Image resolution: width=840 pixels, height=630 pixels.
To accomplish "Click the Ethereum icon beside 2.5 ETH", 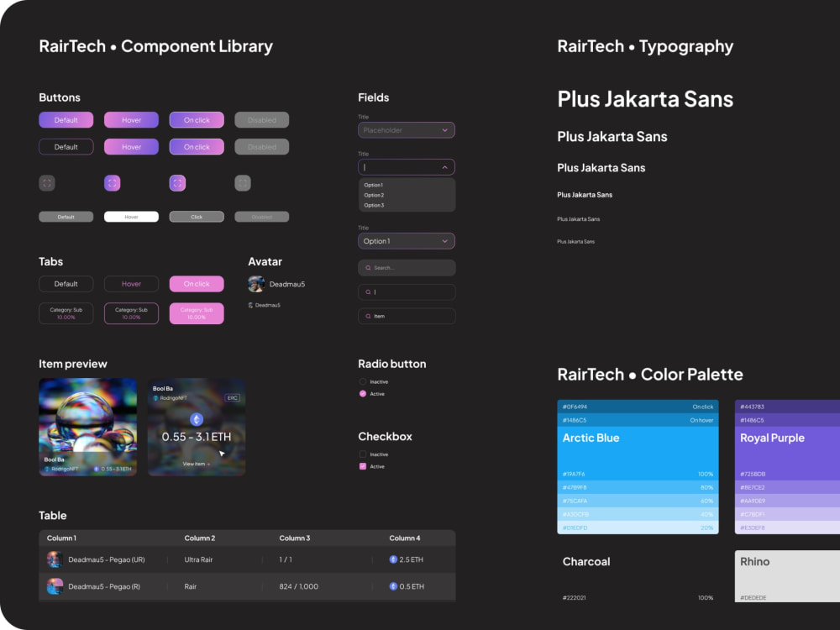I will (393, 559).
